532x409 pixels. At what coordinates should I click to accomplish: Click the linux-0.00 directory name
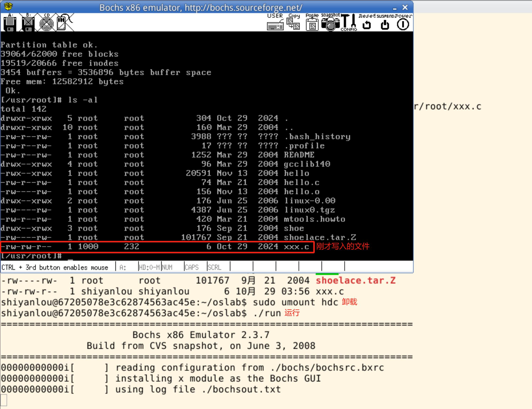point(310,201)
